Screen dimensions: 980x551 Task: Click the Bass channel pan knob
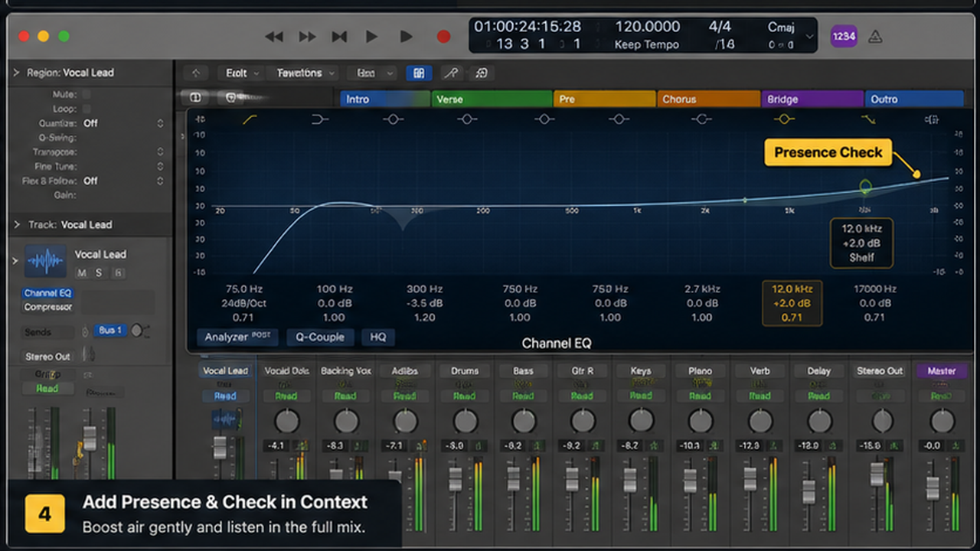point(524,421)
